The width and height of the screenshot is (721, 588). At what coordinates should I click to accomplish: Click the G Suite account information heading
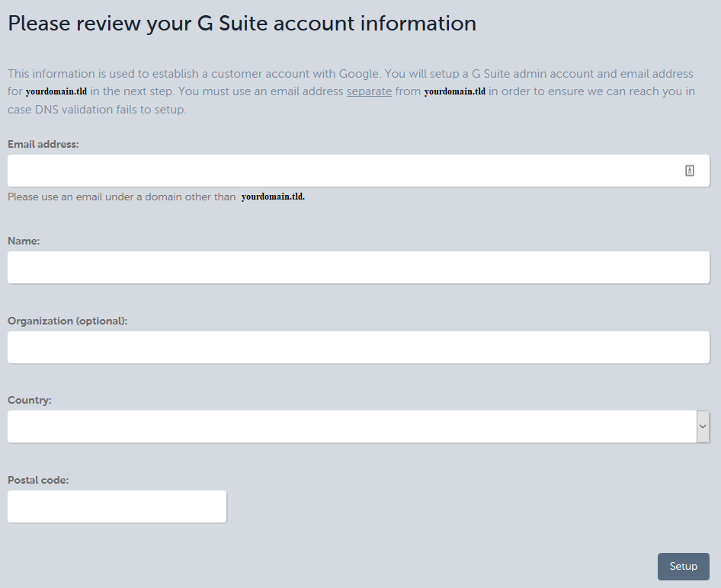[242, 24]
